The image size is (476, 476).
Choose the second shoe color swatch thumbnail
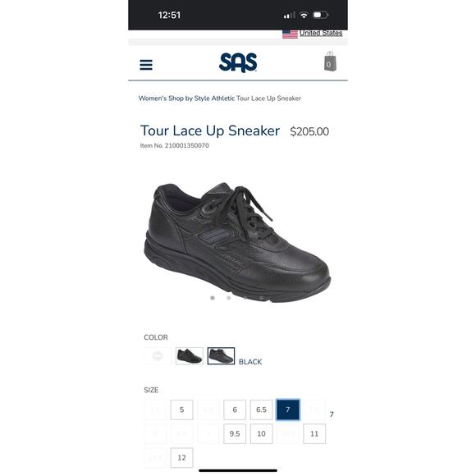(190, 356)
